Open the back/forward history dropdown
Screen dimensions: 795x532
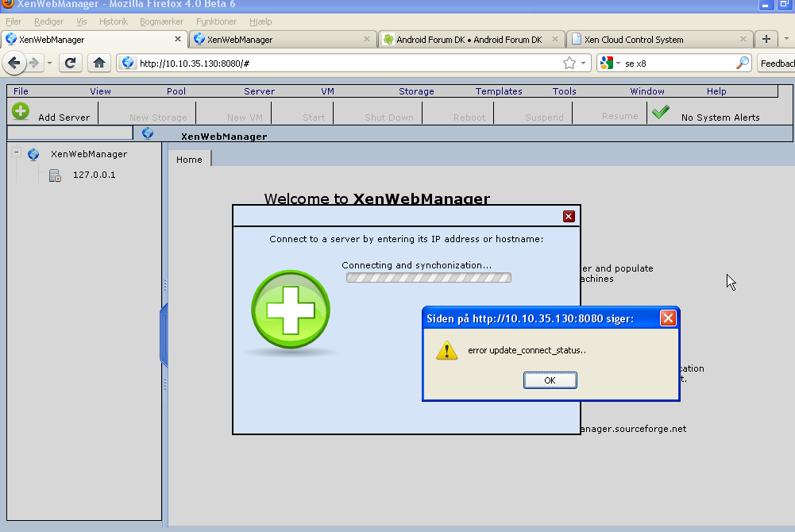(49, 63)
